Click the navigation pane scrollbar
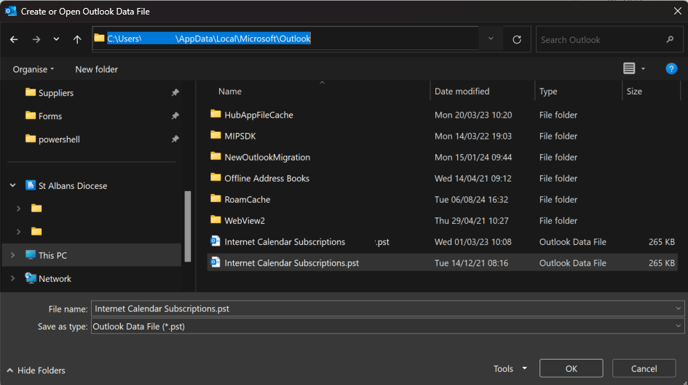Viewport: 688px width, 385px height. (x=188, y=226)
